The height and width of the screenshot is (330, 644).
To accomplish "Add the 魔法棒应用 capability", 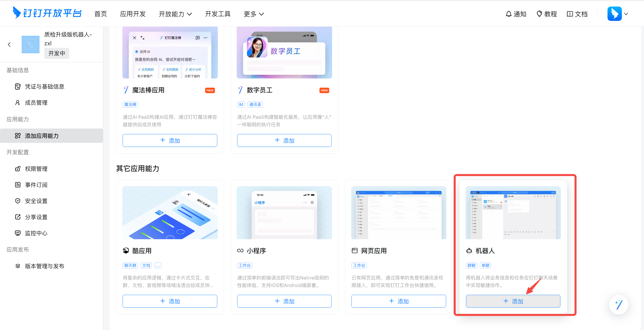I will 170,140.
